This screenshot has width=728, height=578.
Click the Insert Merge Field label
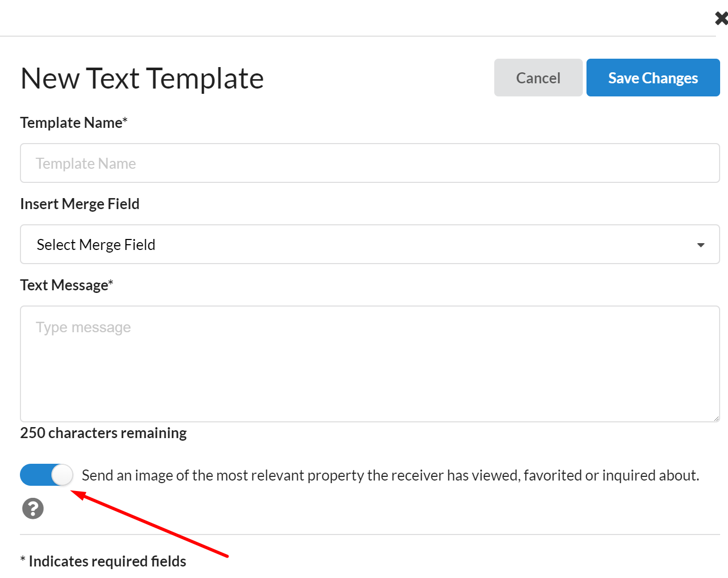80,204
